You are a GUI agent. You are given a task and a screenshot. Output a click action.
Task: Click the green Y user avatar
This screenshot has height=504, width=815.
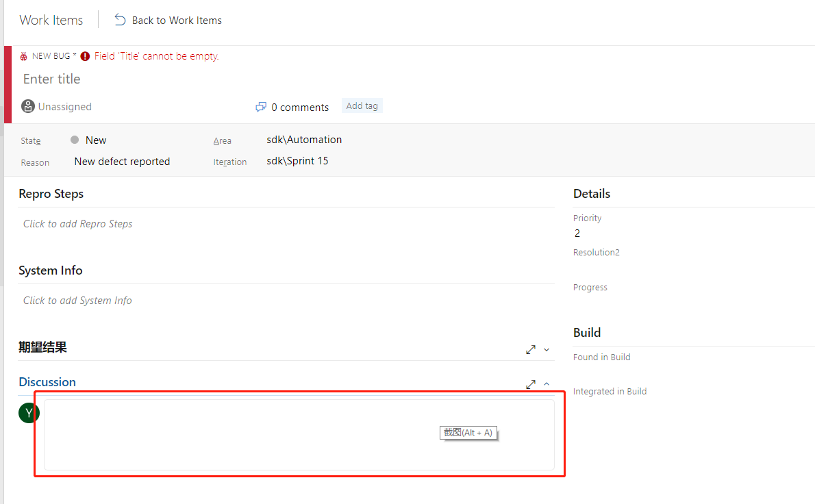(29, 412)
